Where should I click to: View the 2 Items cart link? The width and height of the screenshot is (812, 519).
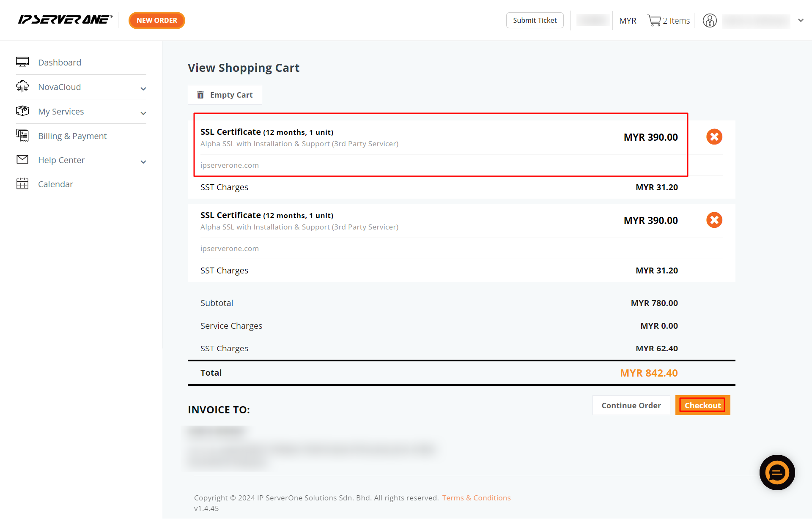(x=676, y=21)
